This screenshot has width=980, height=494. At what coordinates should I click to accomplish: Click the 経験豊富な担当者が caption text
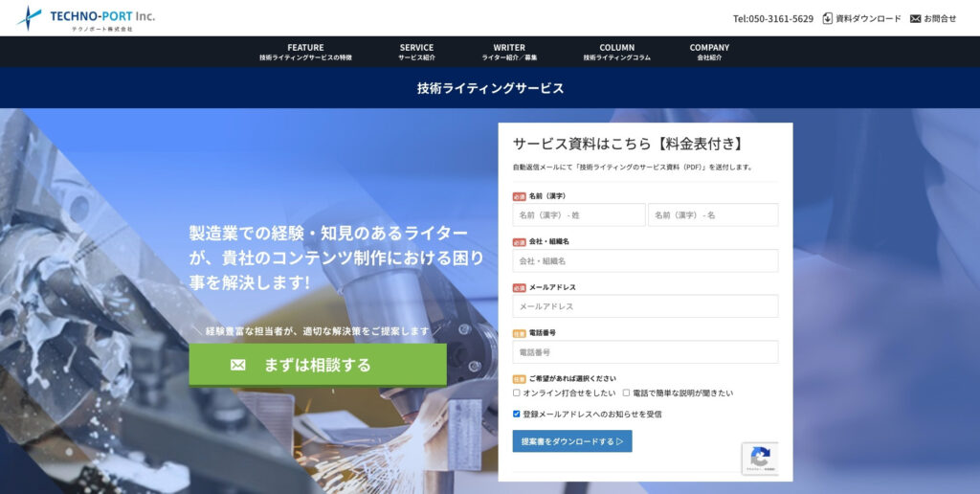[x=318, y=331]
